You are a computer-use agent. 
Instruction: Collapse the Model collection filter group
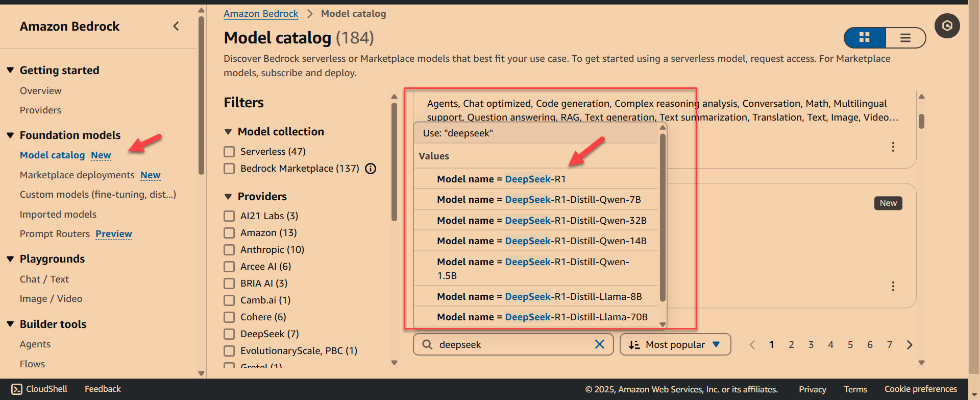coord(228,132)
